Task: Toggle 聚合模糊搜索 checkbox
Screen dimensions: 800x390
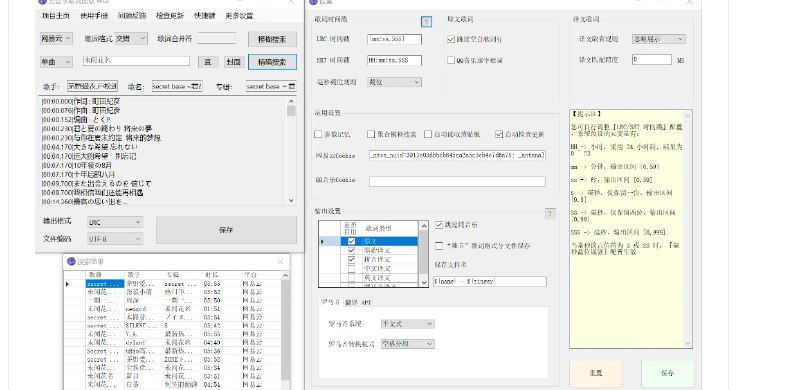Action: [x=371, y=134]
